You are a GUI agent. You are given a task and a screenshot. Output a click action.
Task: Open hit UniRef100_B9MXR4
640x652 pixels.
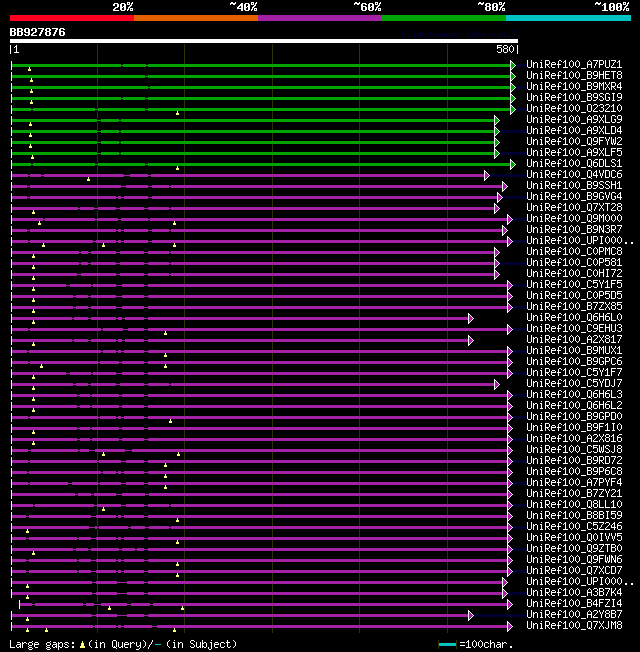(x=574, y=86)
